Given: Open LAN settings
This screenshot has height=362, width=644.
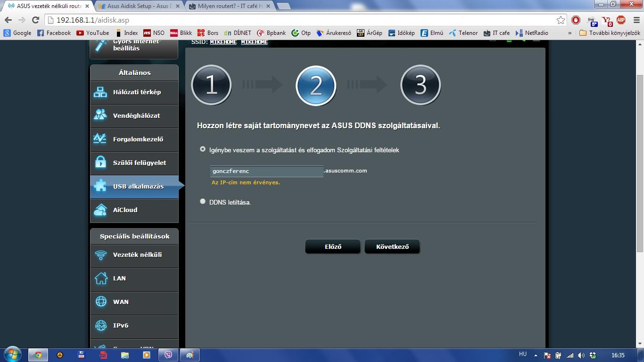Looking at the screenshot, I should tap(134, 279).
